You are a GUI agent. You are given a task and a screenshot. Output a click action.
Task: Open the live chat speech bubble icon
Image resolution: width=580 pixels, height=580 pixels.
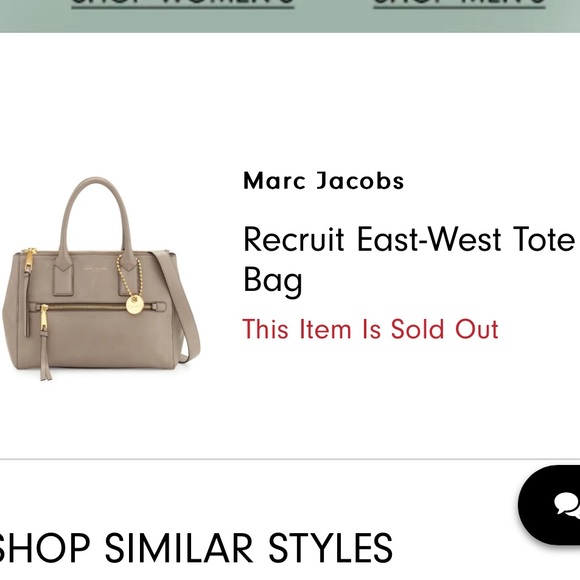tap(567, 505)
